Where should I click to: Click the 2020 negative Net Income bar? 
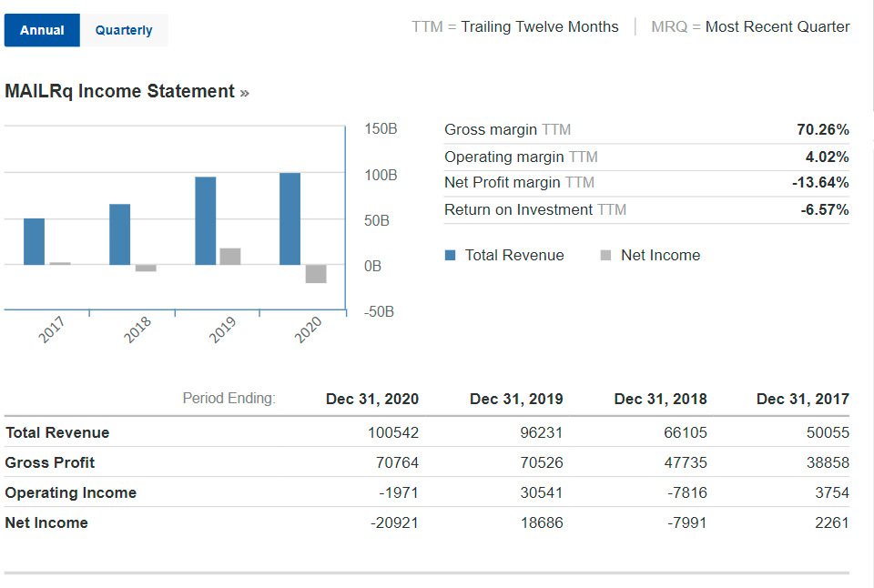[316, 274]
